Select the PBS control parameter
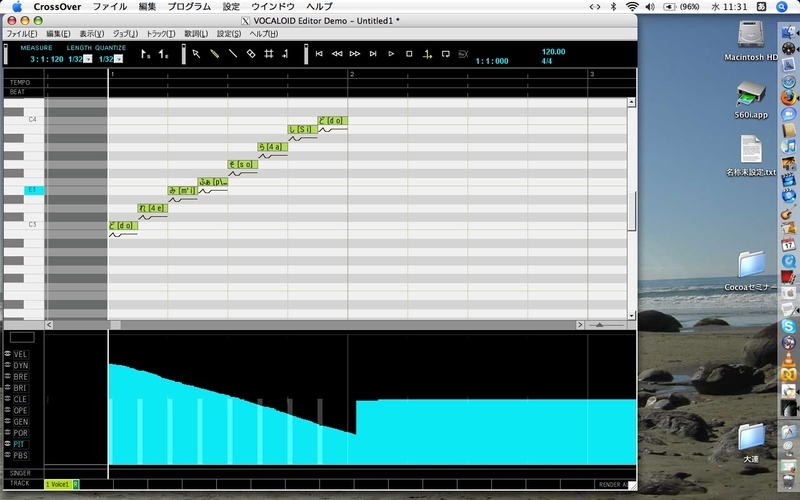Screen dimensions: 800x500 (x=20, y=455)
